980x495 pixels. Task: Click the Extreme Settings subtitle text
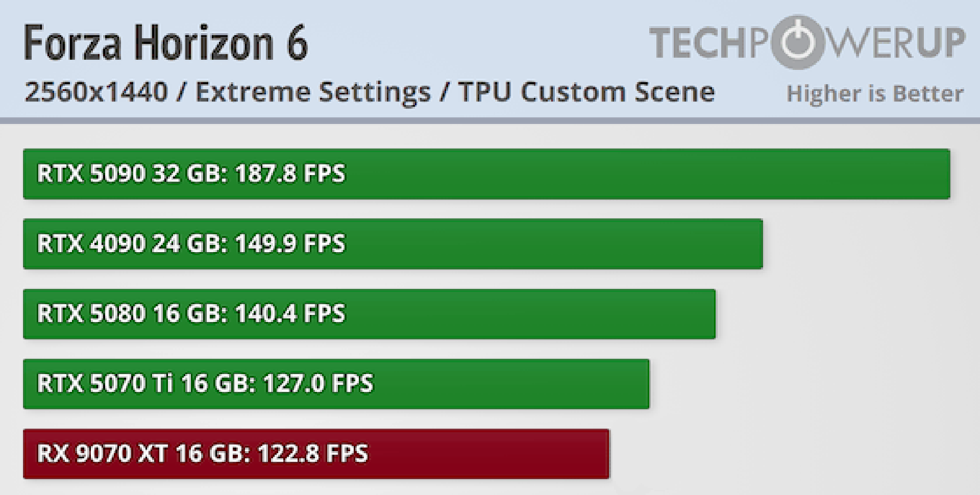pos(313,92)
